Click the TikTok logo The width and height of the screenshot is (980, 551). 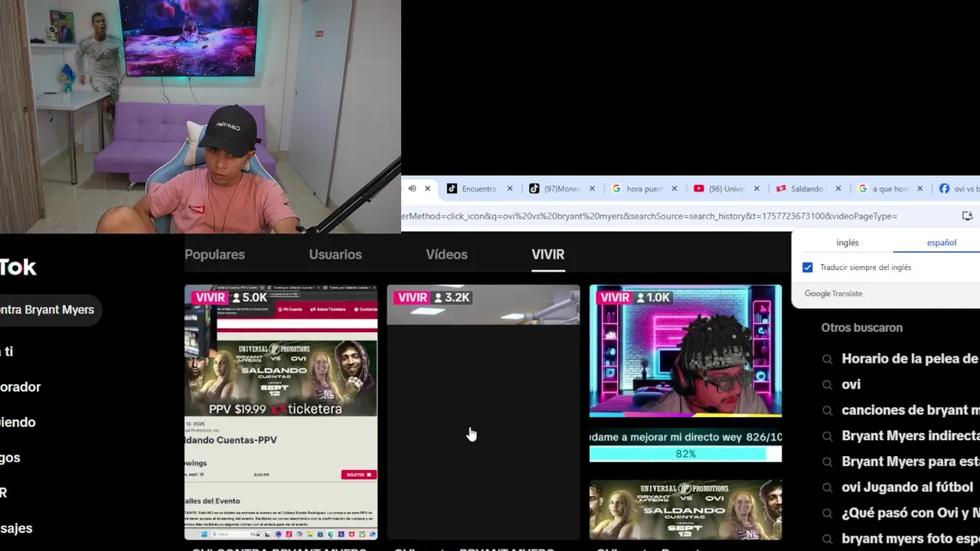17,267
